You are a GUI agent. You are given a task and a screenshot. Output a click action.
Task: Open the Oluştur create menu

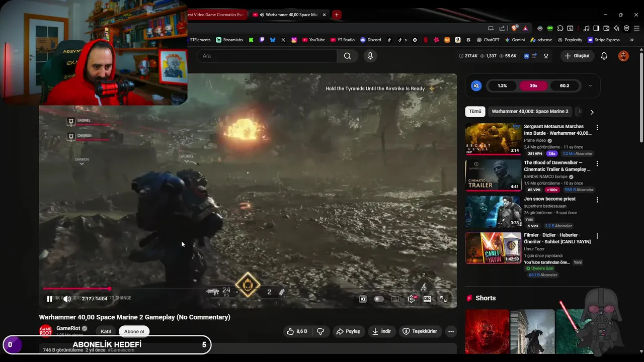click(577, 56)
